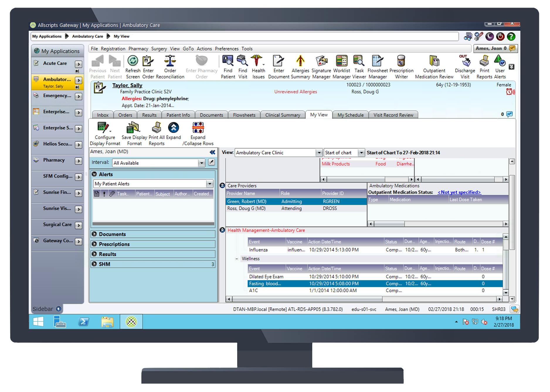
Task: Switch to the Flowsheets tab
Action: coord(244,115)
